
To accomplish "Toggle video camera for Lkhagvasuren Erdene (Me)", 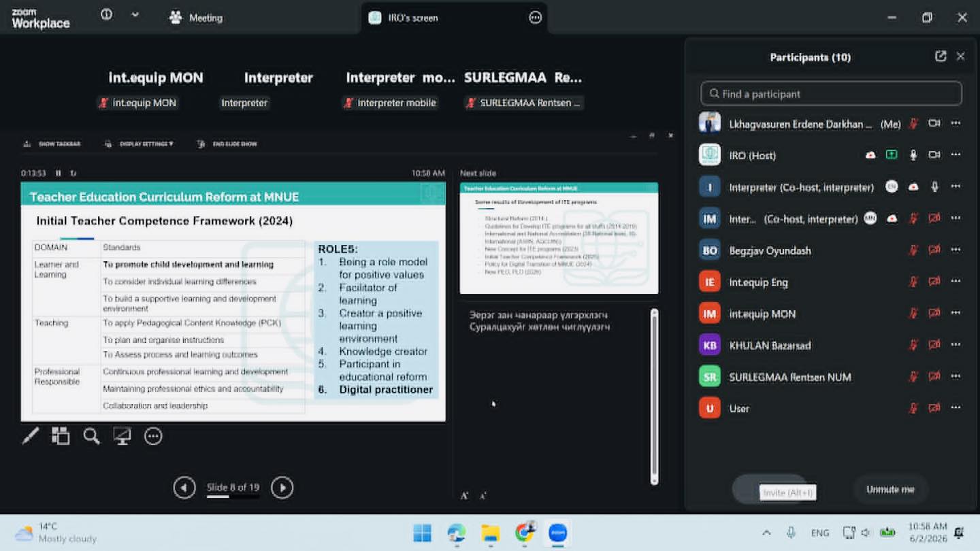I will click(934, 124).
